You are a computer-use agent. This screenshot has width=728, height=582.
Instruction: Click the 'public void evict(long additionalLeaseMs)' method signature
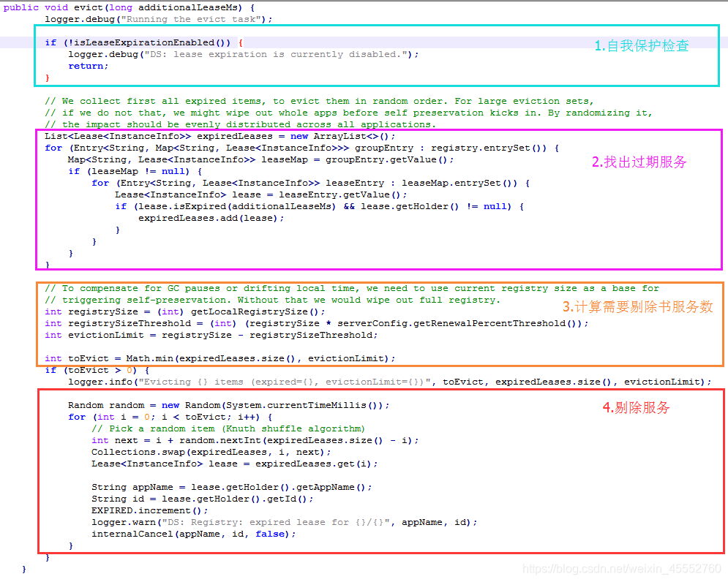pyautogui.click(x=129, y=7)
